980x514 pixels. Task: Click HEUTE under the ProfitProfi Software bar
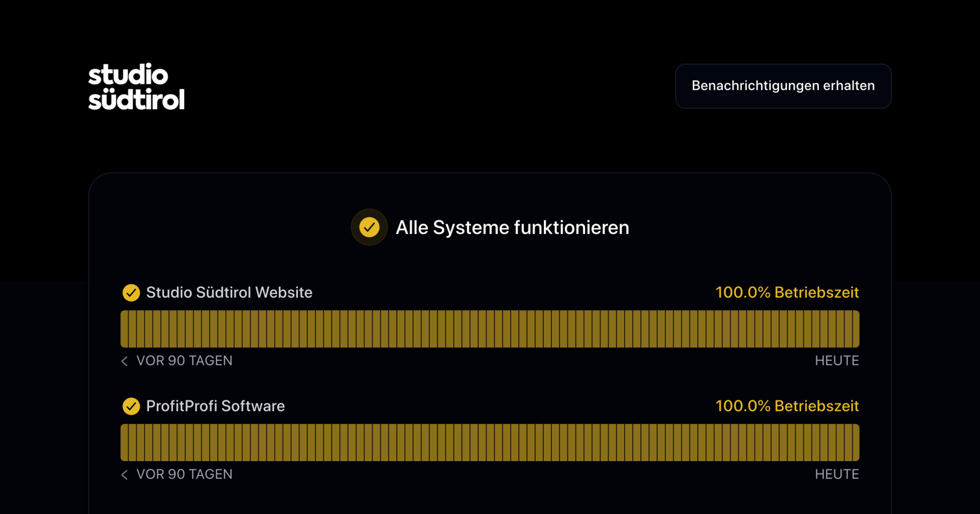837,474
